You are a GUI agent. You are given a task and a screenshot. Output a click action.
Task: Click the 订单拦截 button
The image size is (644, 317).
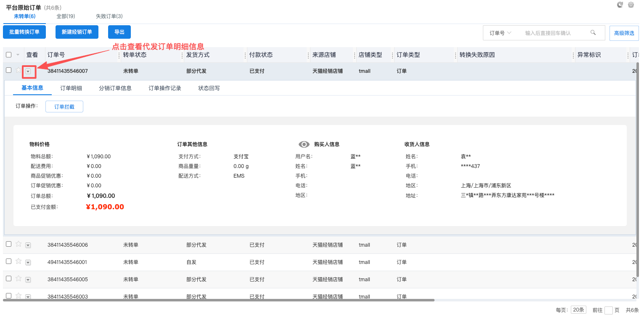pos(64,107)
